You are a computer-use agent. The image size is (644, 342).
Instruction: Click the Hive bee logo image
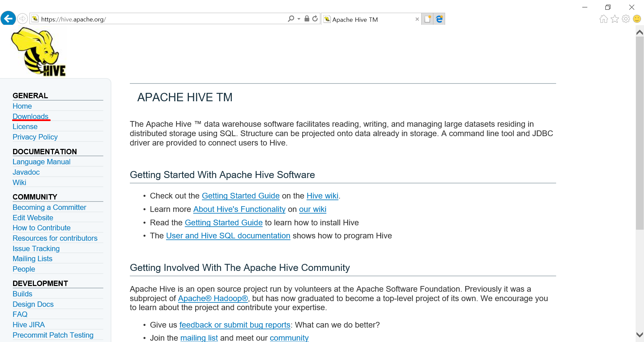point(39,52)
